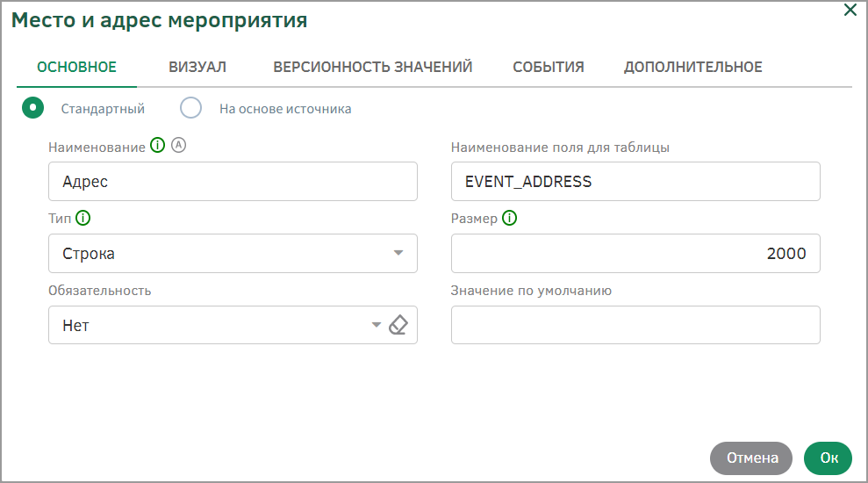The height and width of the screenshot is (483, 868).
Task: Click the Отмена button
Action: coord(751,458)
